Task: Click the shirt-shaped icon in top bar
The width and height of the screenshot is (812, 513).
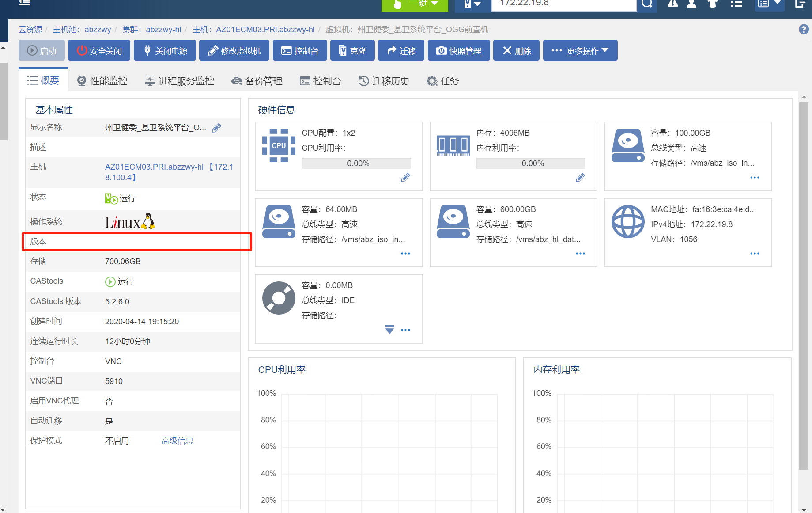Action: [x=712, y=4]
